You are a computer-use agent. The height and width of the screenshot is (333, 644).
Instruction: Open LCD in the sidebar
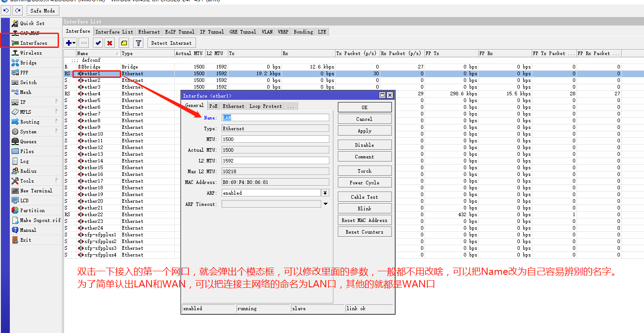click(24, 201)
